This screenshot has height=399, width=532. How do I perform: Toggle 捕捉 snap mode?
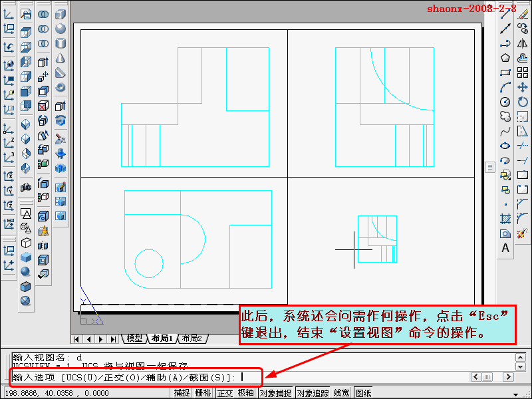182,393
